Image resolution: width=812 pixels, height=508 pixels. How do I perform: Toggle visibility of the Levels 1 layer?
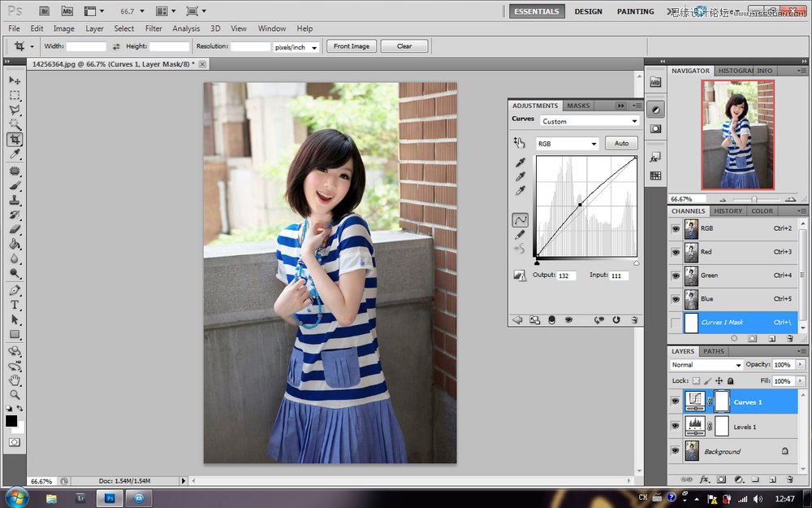point(675,426)
